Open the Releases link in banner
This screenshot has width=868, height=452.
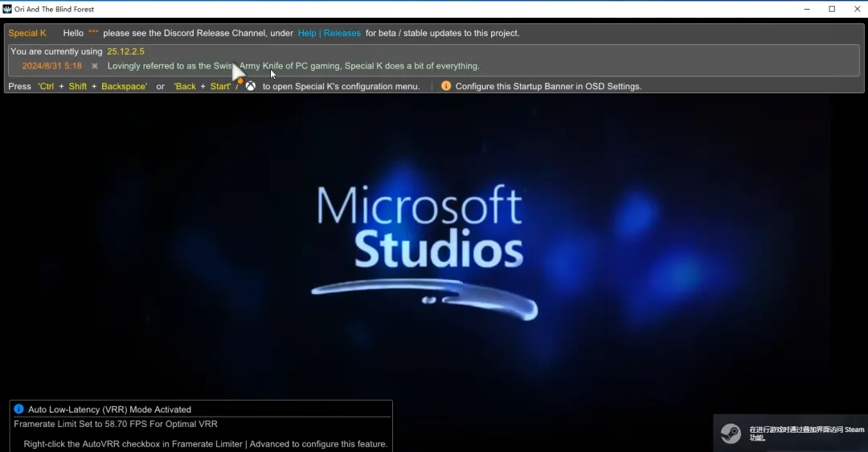[x=342, y=33]
